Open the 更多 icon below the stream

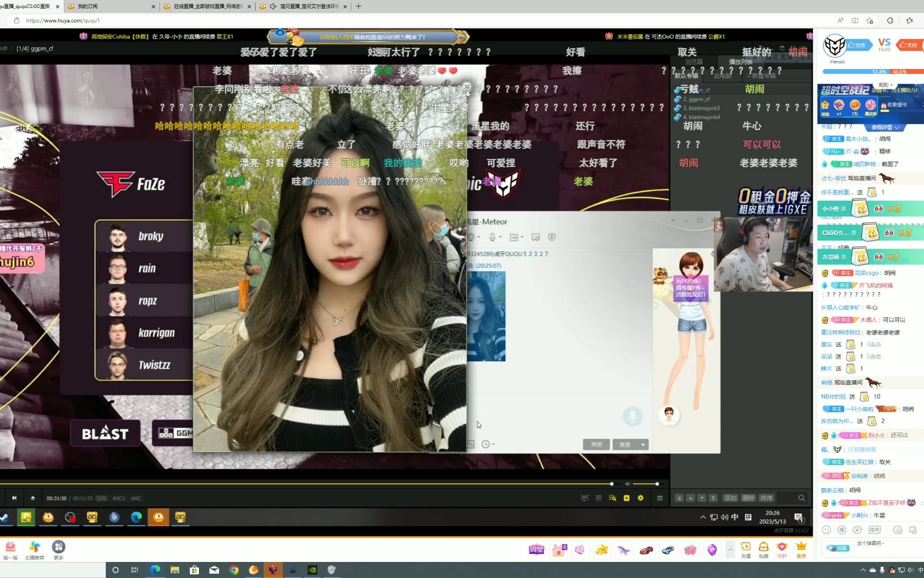coord(58,550)
